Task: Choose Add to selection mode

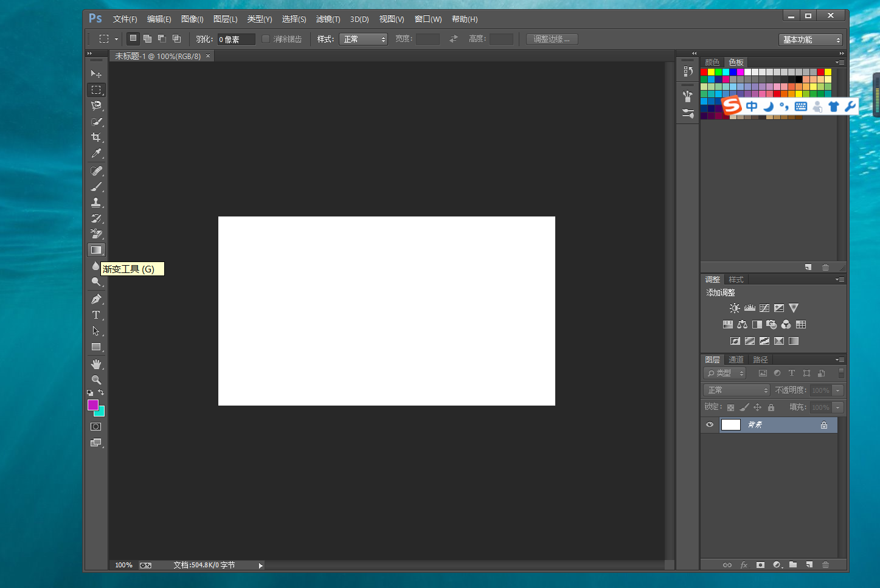Action: (147, 39)
